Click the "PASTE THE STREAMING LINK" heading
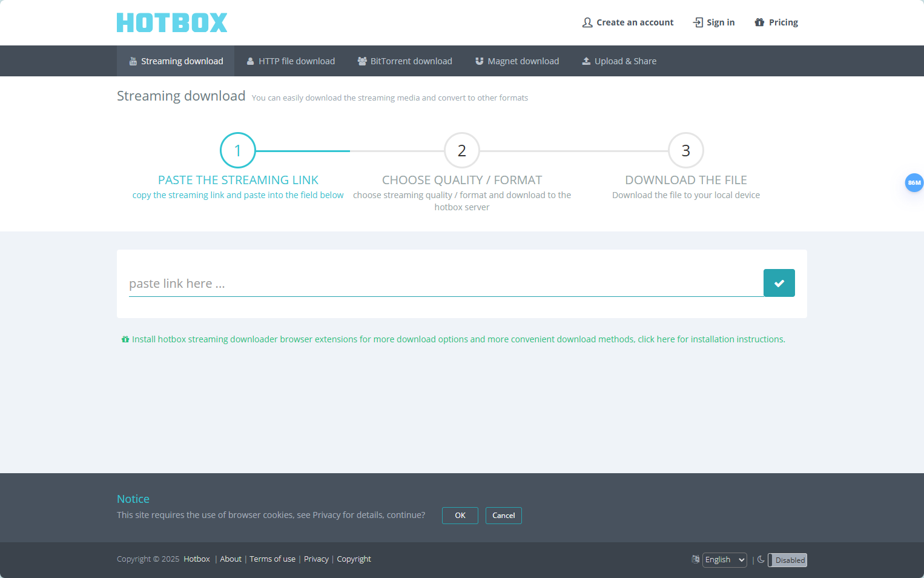This screenshot has height=578, width=924. pyautogui.click(x=238, y=180)
